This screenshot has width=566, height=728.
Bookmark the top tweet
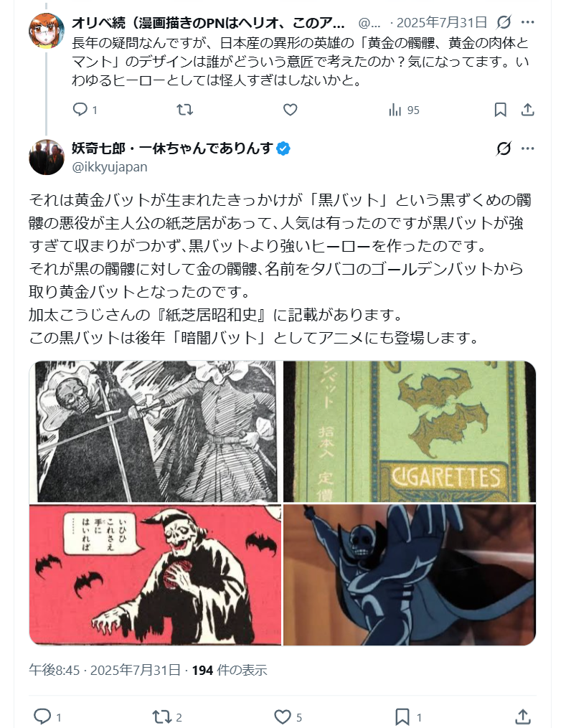500,110
